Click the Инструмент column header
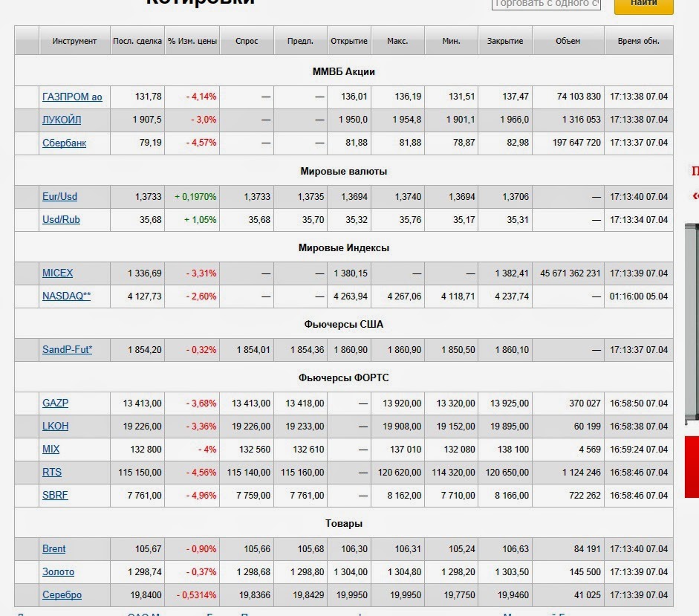This screenshot has height=616, width=699. point(74,41)
